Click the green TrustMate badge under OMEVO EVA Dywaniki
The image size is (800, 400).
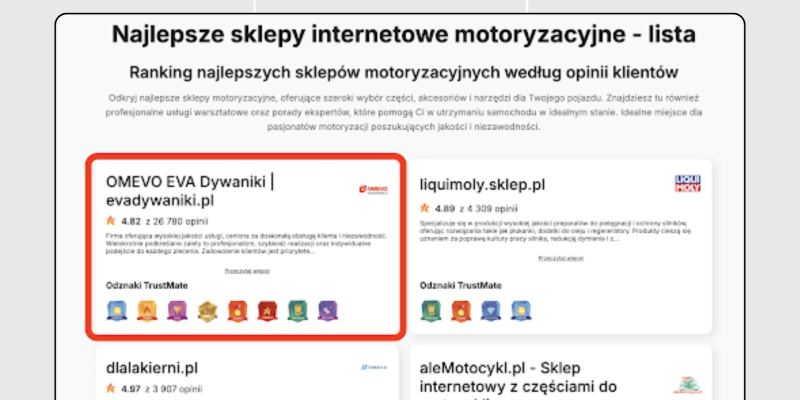(x=296, y=311)
